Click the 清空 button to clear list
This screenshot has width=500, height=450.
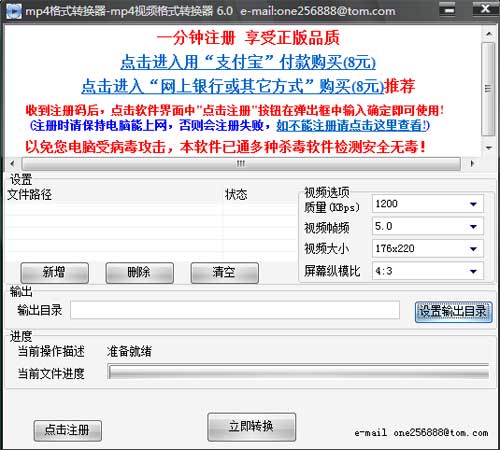[224, 273]
